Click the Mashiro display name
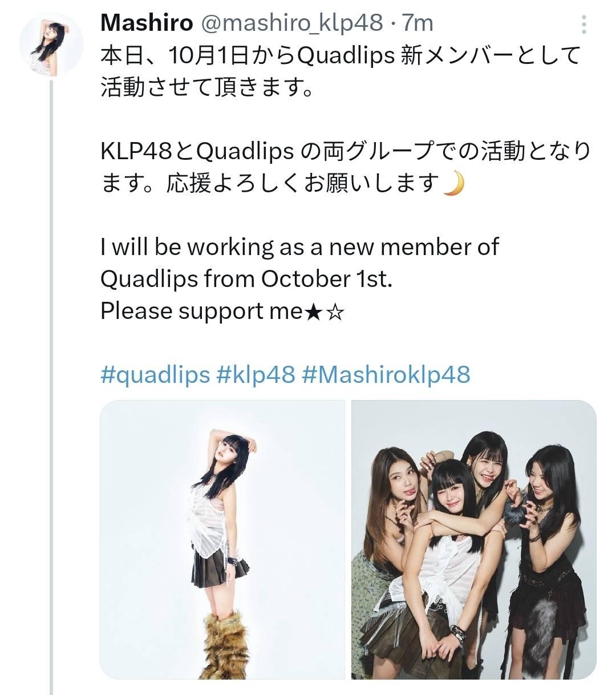 pos(147,23)
